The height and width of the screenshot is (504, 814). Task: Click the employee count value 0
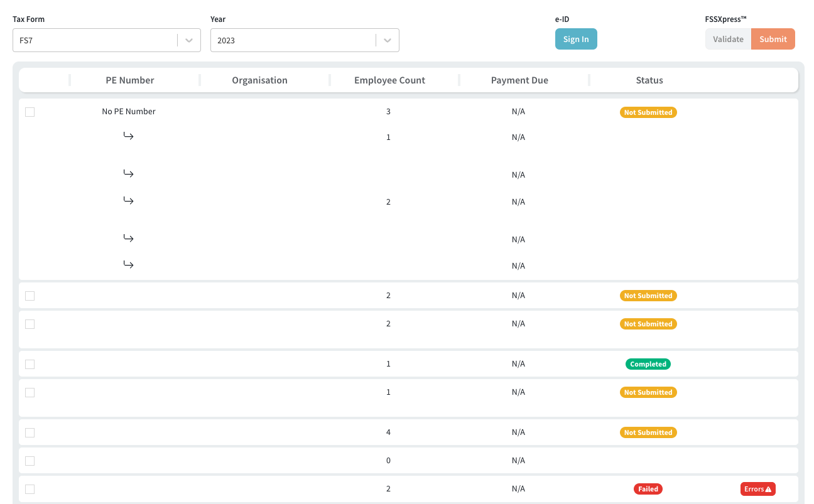click(x=388, y=461)
